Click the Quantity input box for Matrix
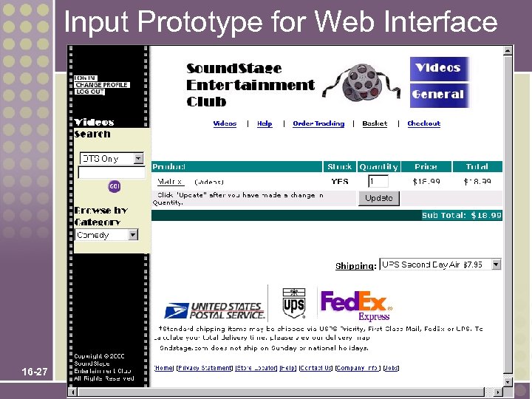The height and width of the screenshot is (399, 532). click(x=378, y=181)
